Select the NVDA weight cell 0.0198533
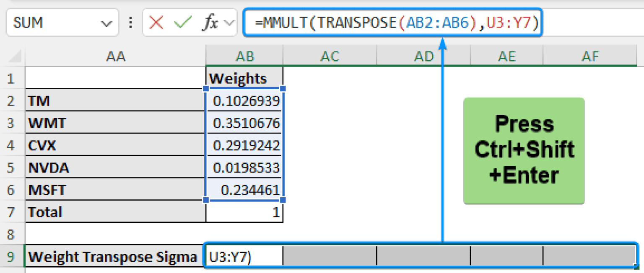 pos(245,168)
